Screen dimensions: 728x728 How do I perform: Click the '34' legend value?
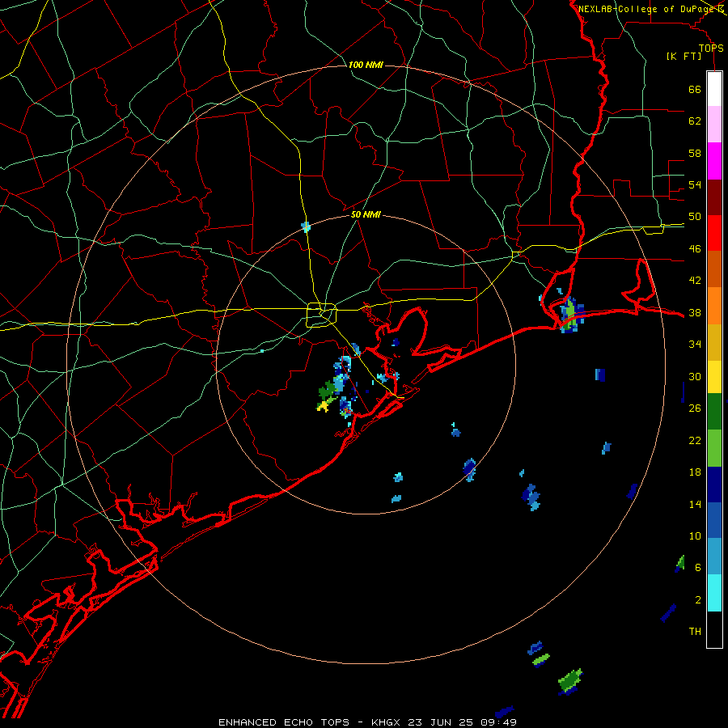point(695,344)
